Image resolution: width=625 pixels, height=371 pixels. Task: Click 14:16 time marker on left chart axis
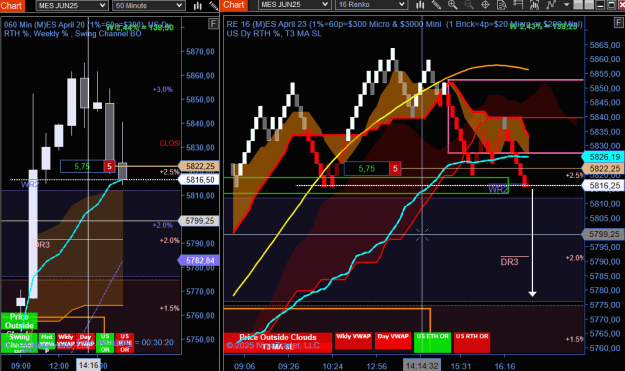(x=88, y=365)
